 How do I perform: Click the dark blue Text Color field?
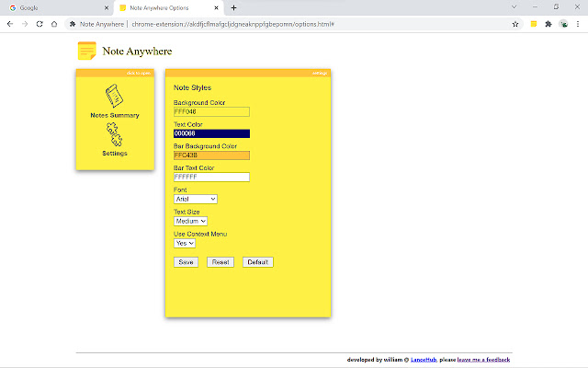pos(211,133)
